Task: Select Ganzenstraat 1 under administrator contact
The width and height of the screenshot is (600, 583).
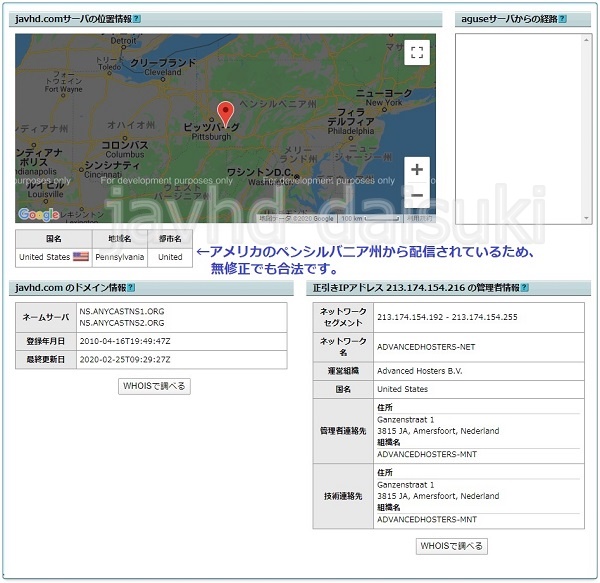Action: coord(405,420)
